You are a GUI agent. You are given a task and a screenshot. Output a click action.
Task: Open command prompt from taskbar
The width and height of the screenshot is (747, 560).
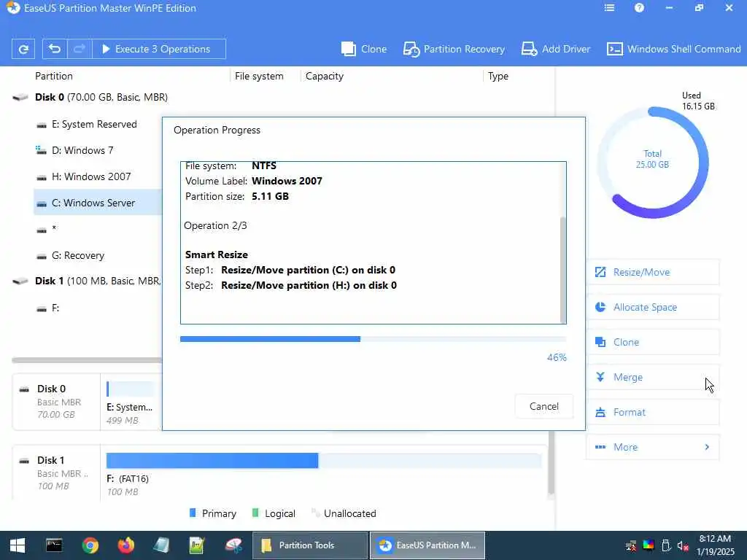[x=54, y=545]
